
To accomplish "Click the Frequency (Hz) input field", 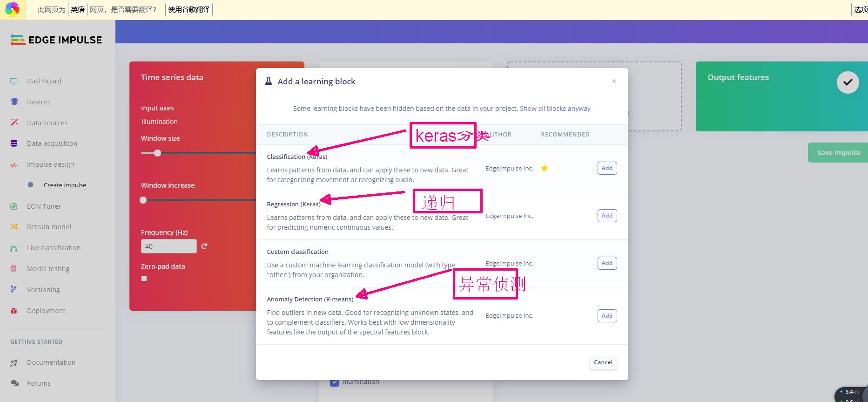I will point(169,246).
